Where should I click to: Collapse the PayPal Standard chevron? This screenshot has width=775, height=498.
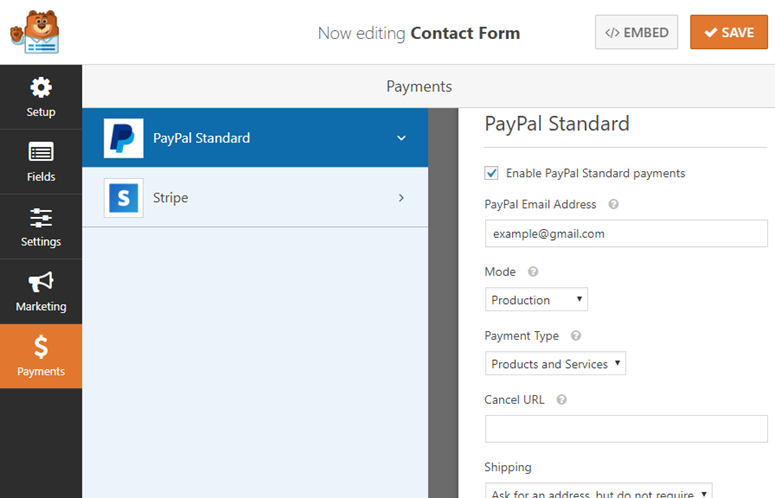(401, 138)
